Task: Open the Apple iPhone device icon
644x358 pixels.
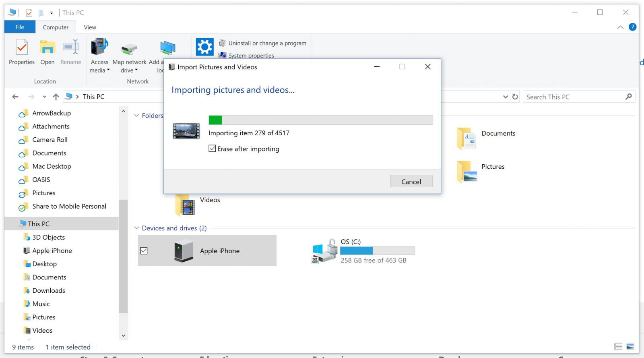Action: pos(184,251)
